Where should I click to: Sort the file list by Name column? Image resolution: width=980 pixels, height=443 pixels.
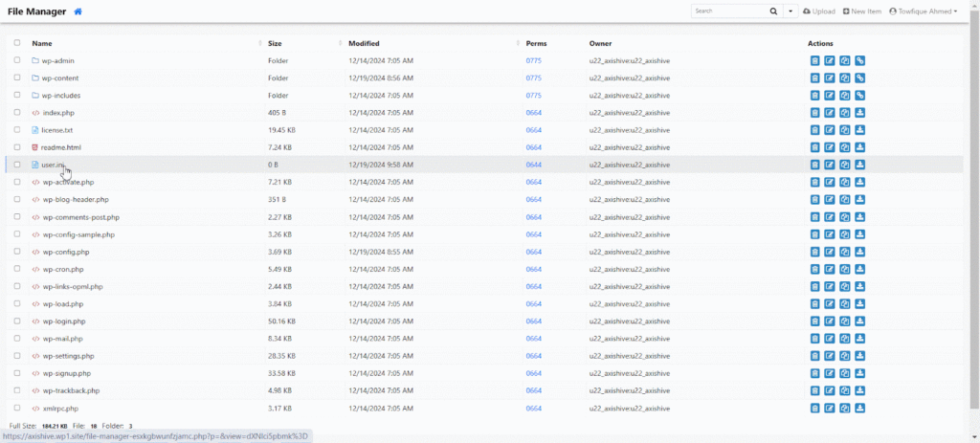[42, 43]
